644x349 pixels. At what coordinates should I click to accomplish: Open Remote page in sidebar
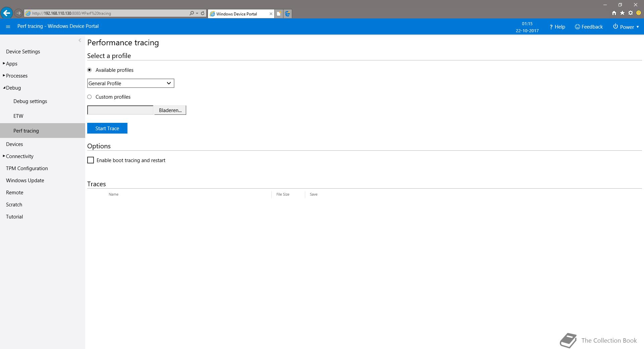[15, 193]
